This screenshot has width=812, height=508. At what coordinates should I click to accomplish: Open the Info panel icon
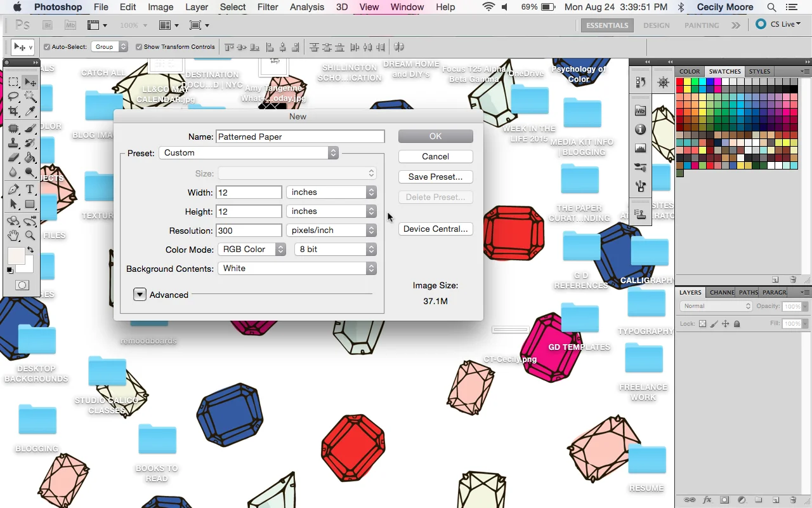(x=640, y=130)
